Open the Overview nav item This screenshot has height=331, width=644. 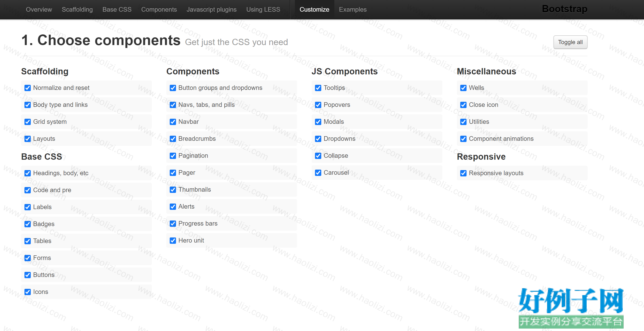tap(39, 9)
